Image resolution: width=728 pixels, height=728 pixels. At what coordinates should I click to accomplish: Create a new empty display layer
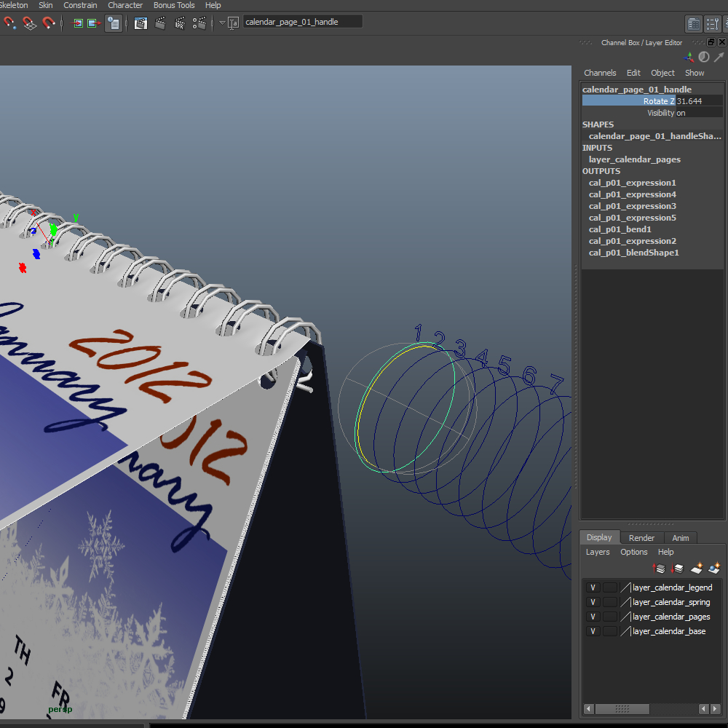[697, 569]
